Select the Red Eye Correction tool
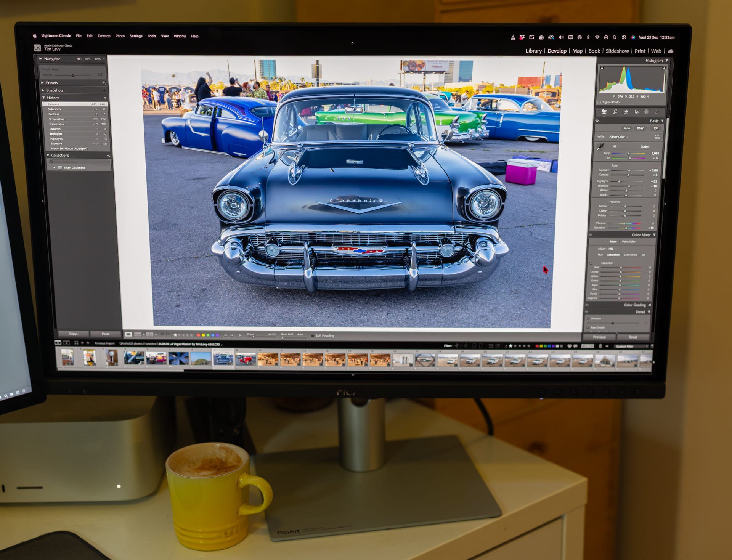Image resolution: width=732 pixels, height=560 pixels. tap(636, 112)
